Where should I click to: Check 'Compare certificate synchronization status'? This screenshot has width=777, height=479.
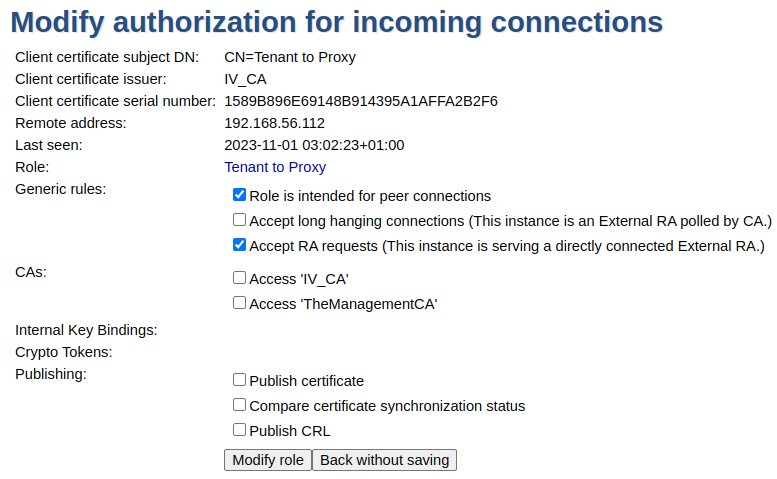coord(239,405)
